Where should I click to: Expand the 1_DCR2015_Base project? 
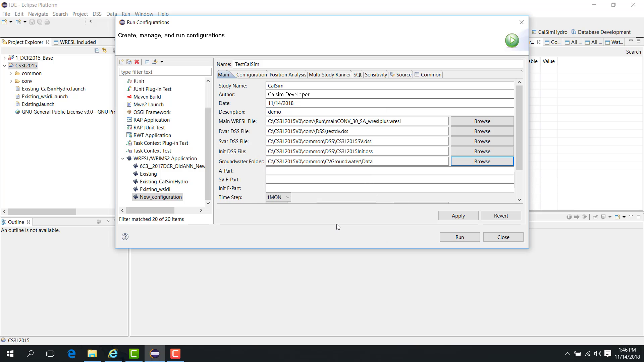pos(5,58)
